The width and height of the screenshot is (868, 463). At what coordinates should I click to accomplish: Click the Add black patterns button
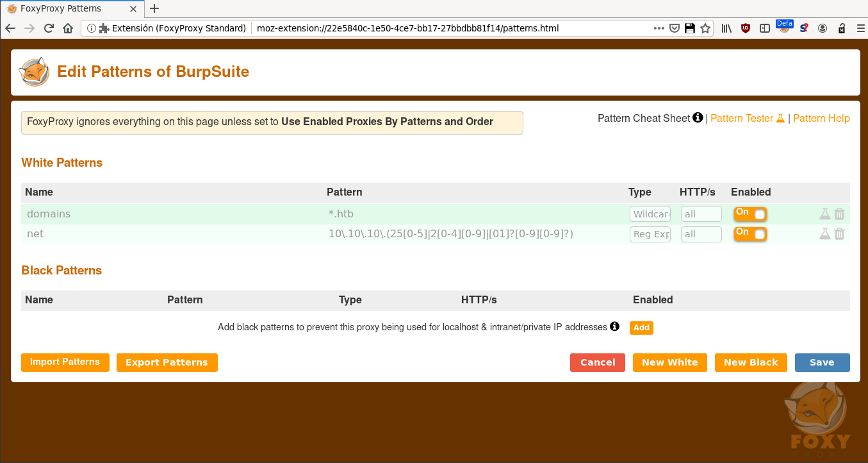[x=641, y=328]
